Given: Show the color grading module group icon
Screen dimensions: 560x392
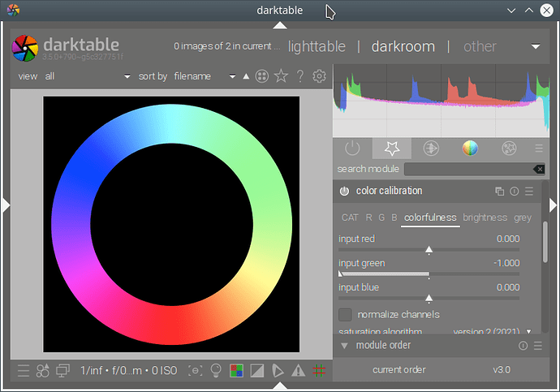Looking at the screenshot, I should [x=470, y=149].
